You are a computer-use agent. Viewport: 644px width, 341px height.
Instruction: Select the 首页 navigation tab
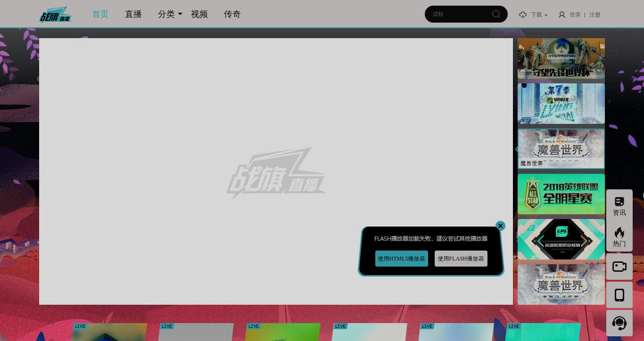pos(100,14)
